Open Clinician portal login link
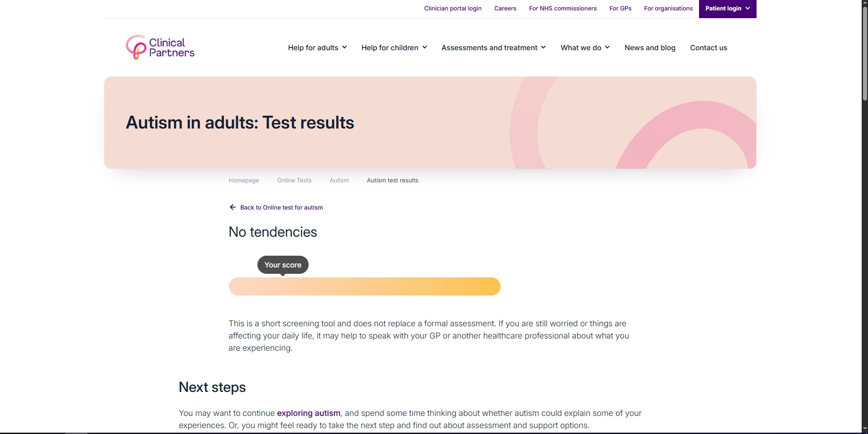Viewport: 868px width, 434px height. (x=453, y=9)
